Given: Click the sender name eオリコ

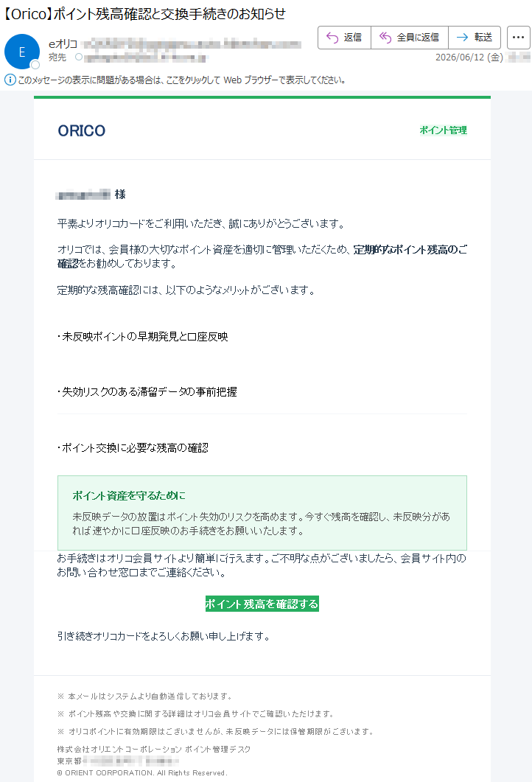Looking at the screenshot, I should (x=63, y=44).
